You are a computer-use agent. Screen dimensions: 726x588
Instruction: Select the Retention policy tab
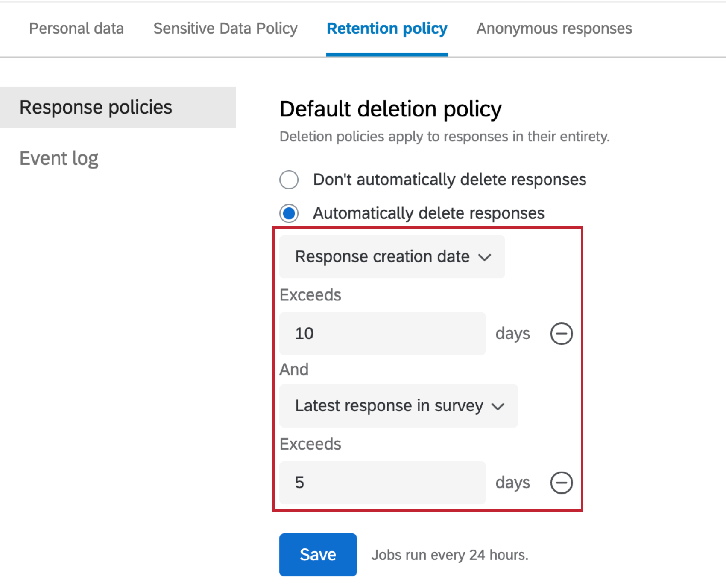tap(387, 28)
